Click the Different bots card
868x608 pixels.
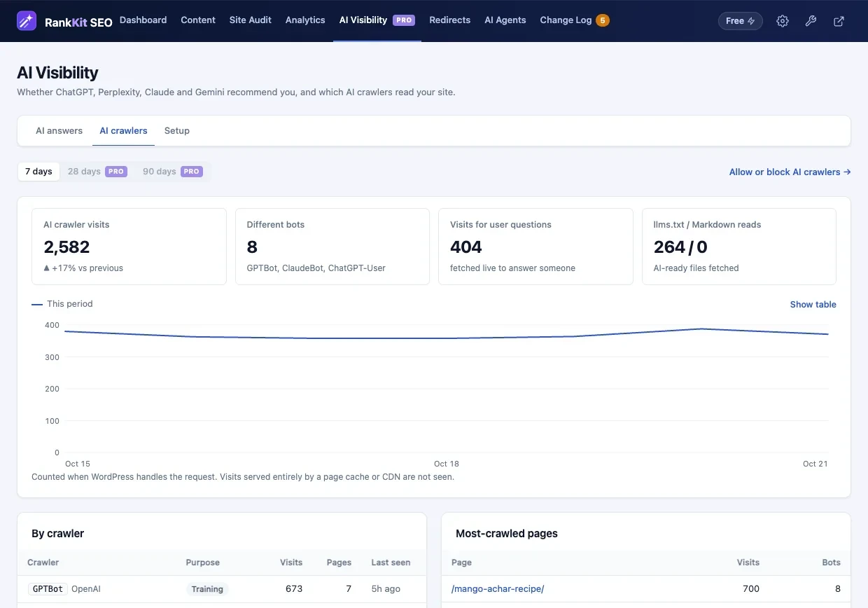[x=332, y=247]
